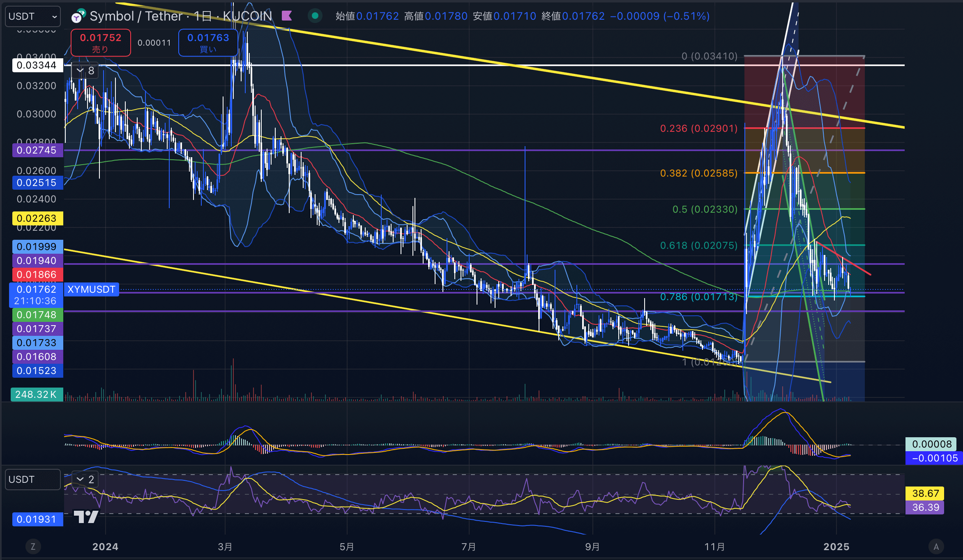The height and width of the screenshot is (560, 963).
Task: Click the 5月 time axis label
Action: point(347,547)
